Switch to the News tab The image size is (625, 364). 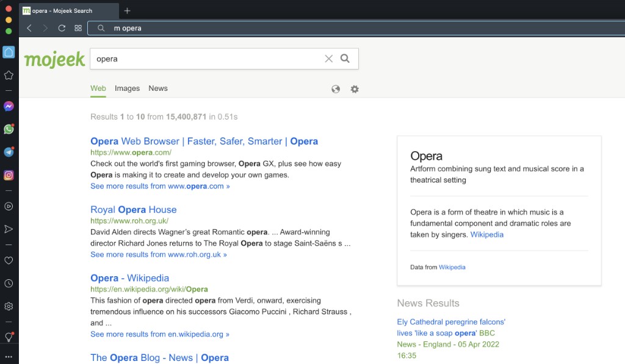pos(158,88)
